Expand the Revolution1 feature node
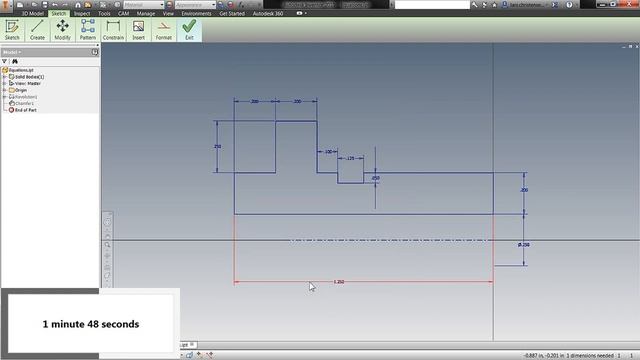This screenshot has height=360, width=640. pyautogui.click(x=4, y=97)
